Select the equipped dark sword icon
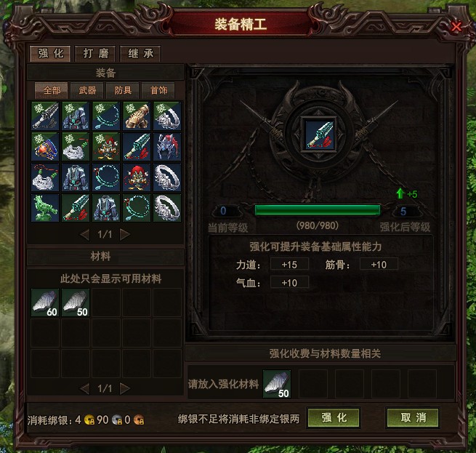Screen dimensions: 476x453 pyautogui.click(x=45, y=116)
